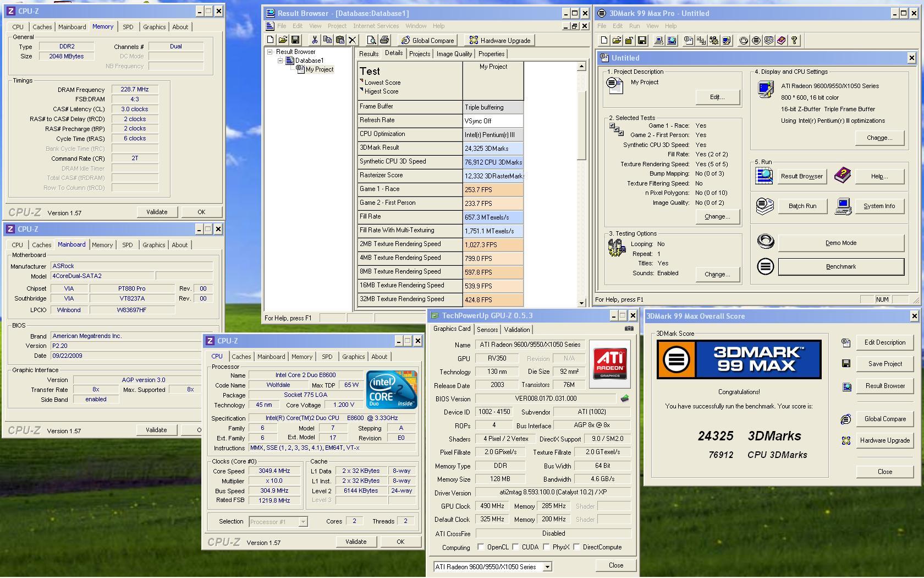Click purple Help book icon in 3DMark toolbar
This screenshot has width=924, height=578.
(x=782, y=40)
